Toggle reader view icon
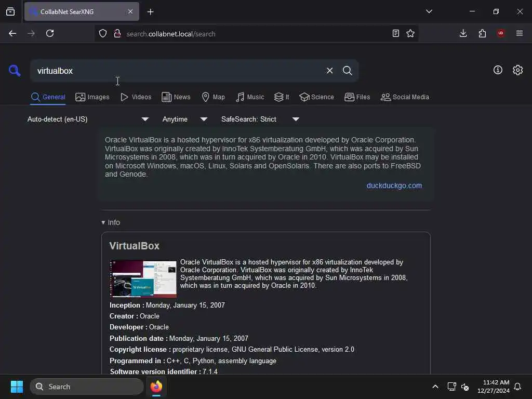Screen dimensions: 532x399 395,33
